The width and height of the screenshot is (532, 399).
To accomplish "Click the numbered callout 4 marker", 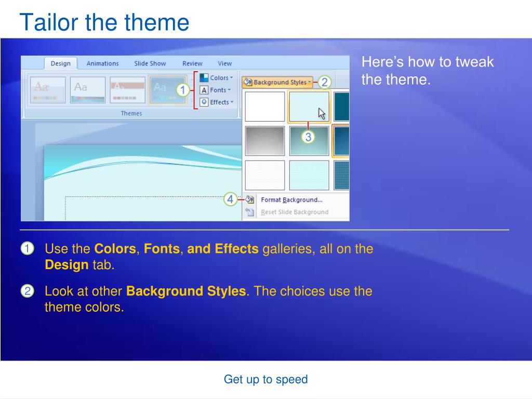I will tap(230, 199).
